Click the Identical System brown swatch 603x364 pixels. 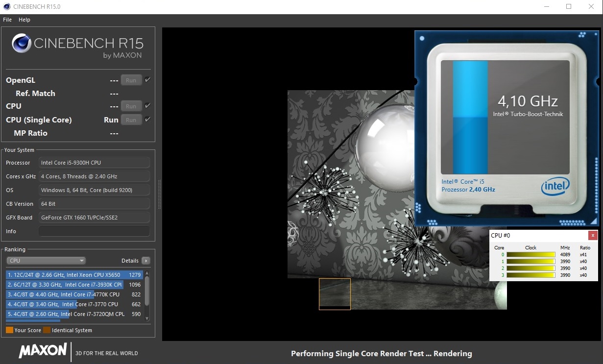pyautogui.click(x=47, y=330)
